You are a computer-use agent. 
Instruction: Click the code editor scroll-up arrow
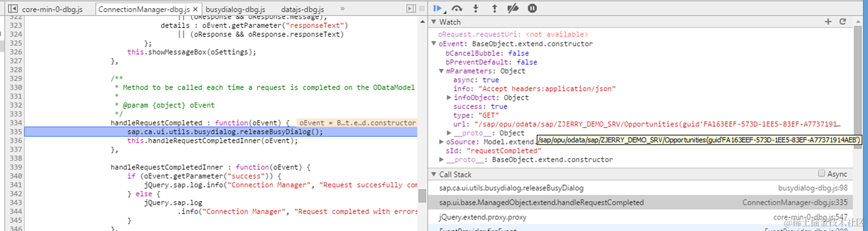tap(422, 22)
